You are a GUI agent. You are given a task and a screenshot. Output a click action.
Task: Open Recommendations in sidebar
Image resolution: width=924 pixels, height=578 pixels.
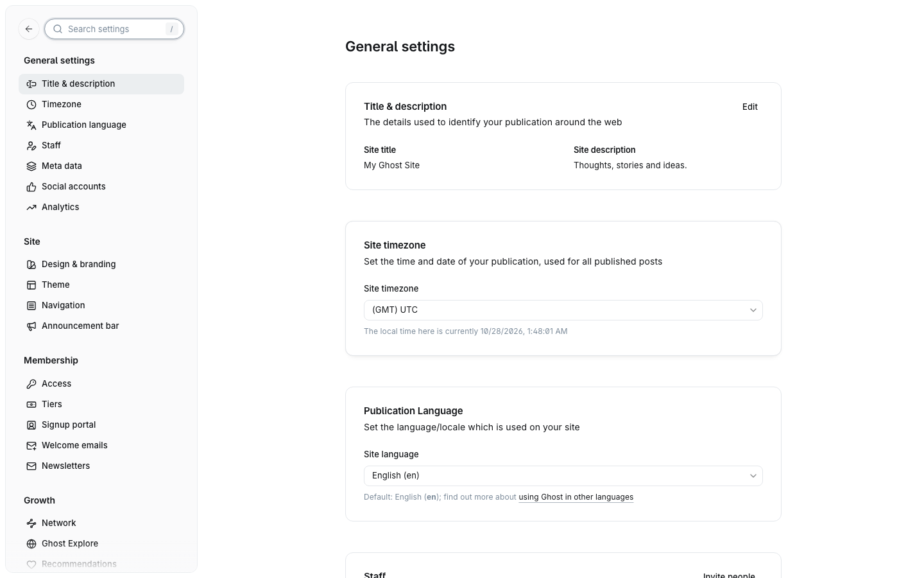(x=101, y=565)
